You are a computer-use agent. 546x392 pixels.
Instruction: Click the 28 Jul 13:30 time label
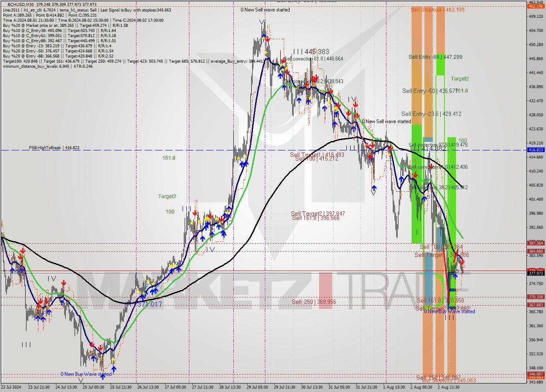click(229, 387)
